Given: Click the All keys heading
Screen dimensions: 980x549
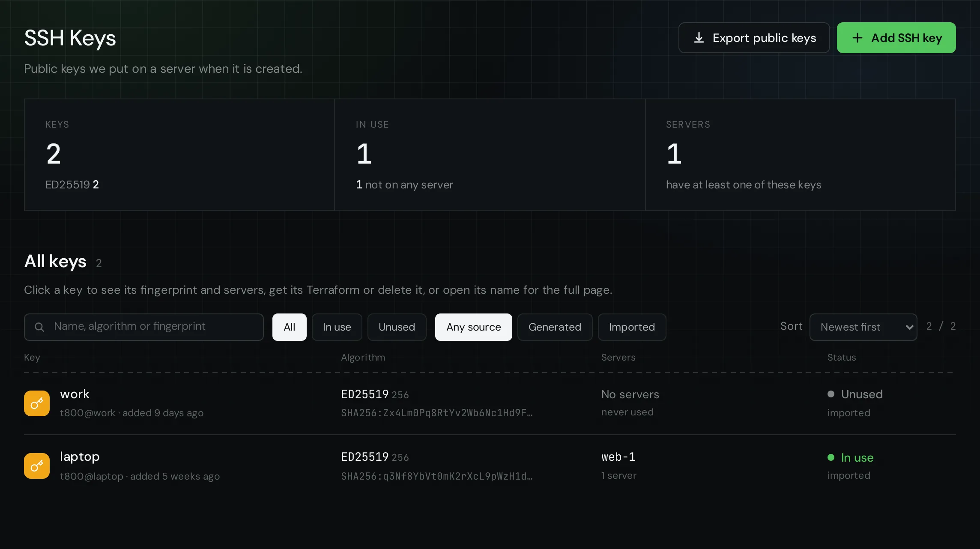Looking at the screenshot, I should pos(55,261).
